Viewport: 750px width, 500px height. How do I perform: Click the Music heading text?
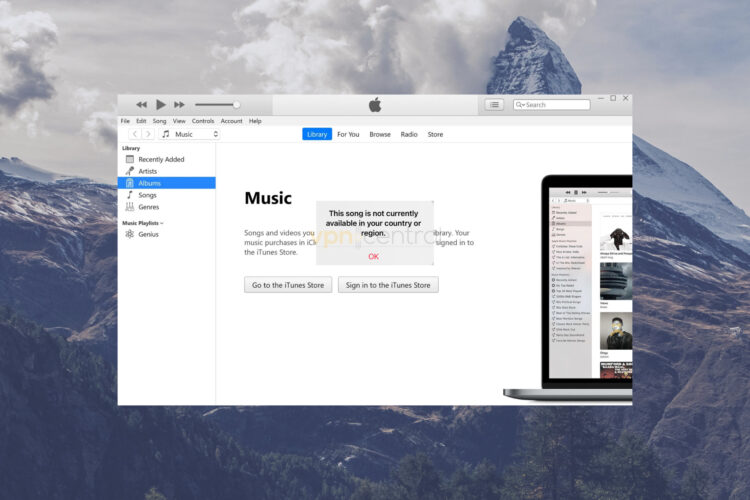(268, 198)
